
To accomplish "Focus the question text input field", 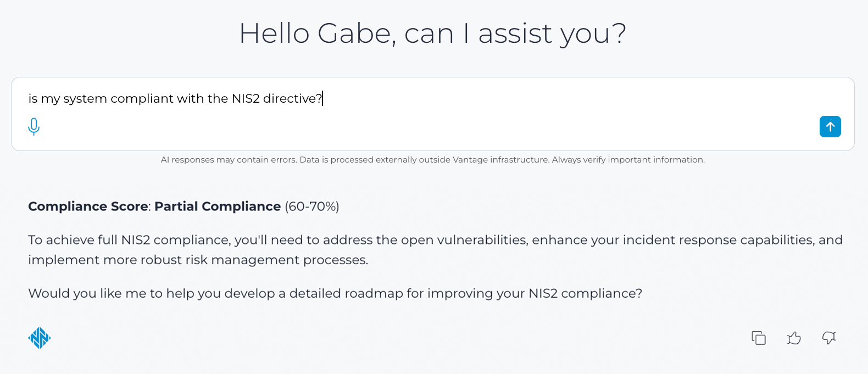I will [439, 99].
